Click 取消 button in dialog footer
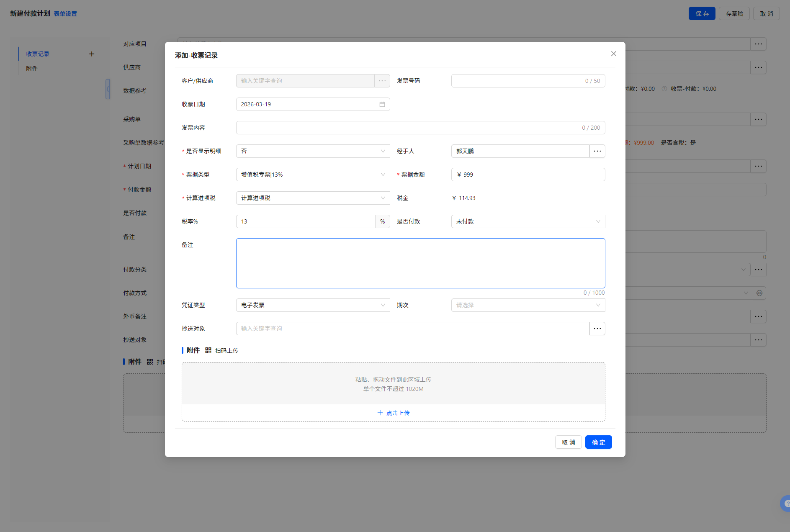790x532 pixels. 568,442
